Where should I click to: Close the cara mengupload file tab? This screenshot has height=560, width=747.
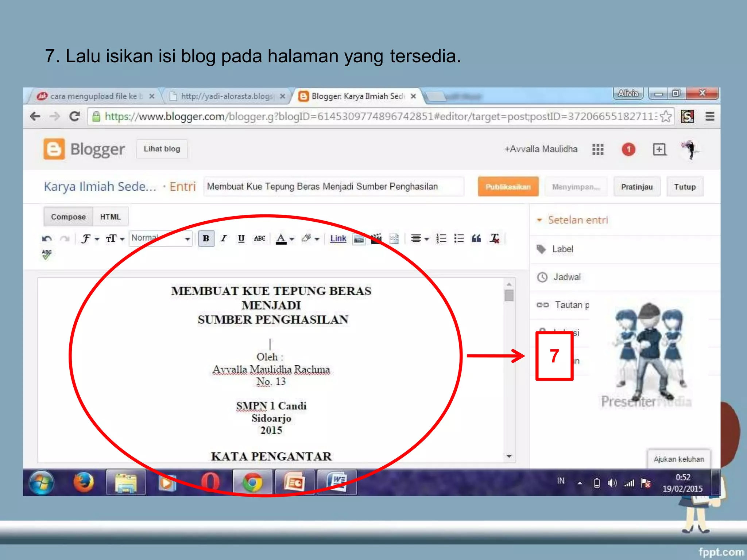(x=152, y=96)
